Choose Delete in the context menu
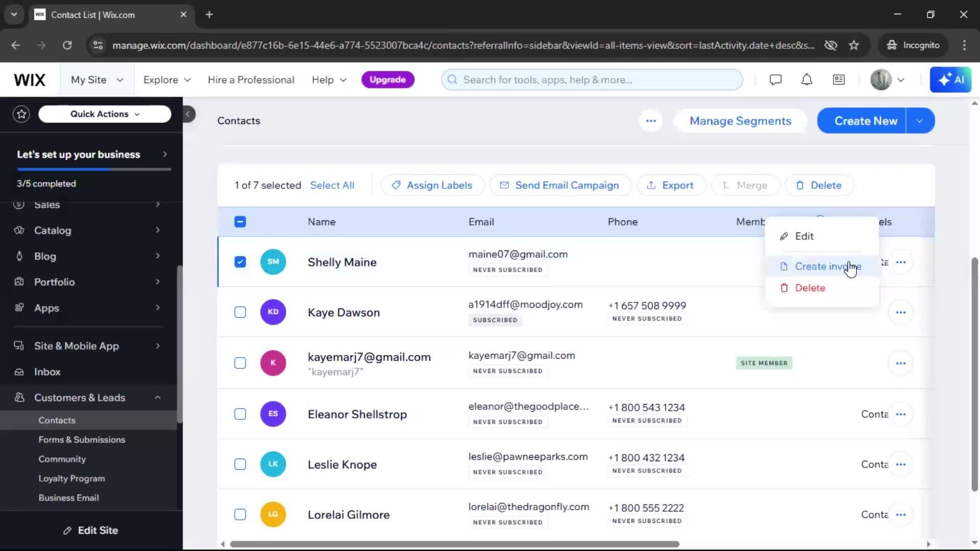 822,288
